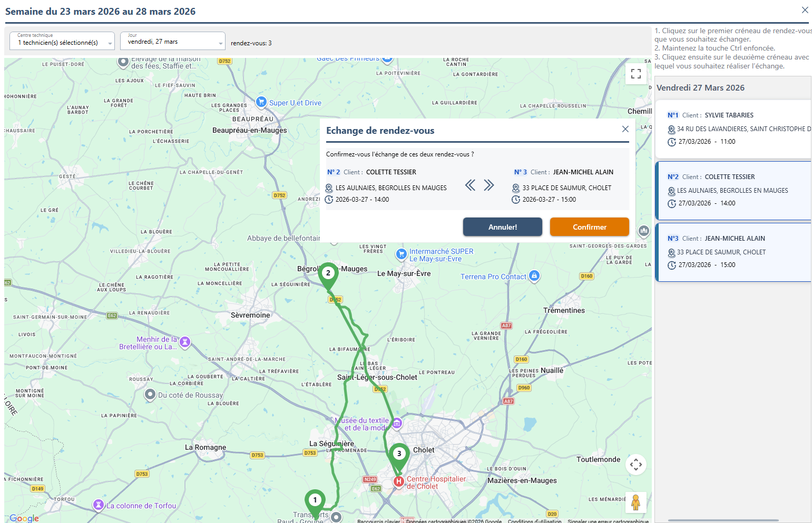Screen dimensions: 812x523
Task: Click the Annuler! button
Action: [x=502, y=227]
